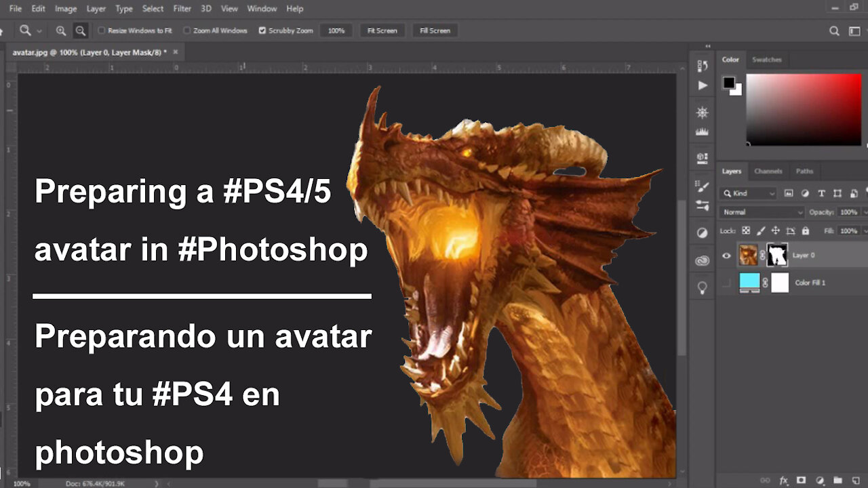Filter layers by adjustment layer type
Viewport: 868px width, 488px height.
click(x=805, y=193)
